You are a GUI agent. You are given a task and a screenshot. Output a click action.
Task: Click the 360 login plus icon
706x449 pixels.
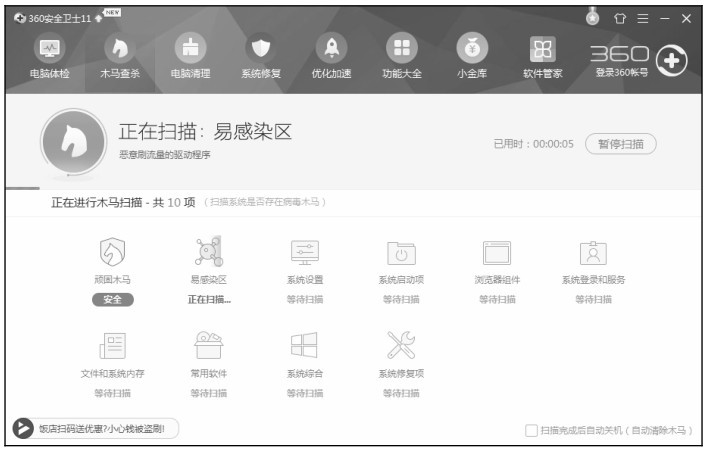tap(671, 61)
